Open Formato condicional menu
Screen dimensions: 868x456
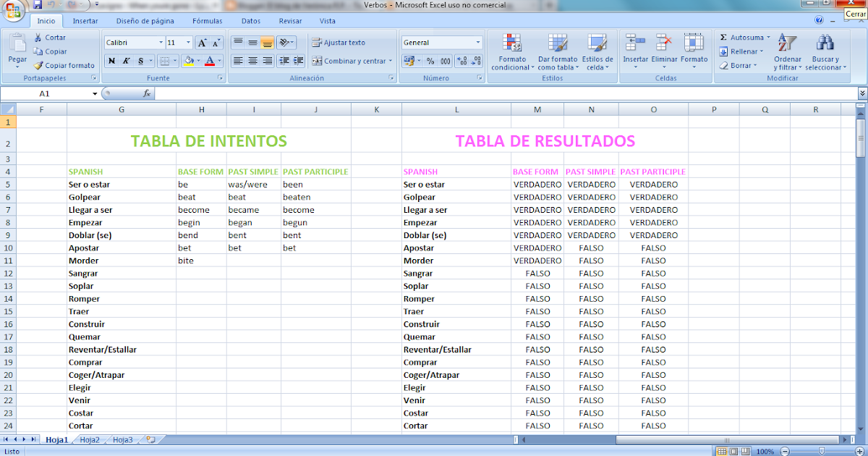pyautogui.click(x=512, y=52)
